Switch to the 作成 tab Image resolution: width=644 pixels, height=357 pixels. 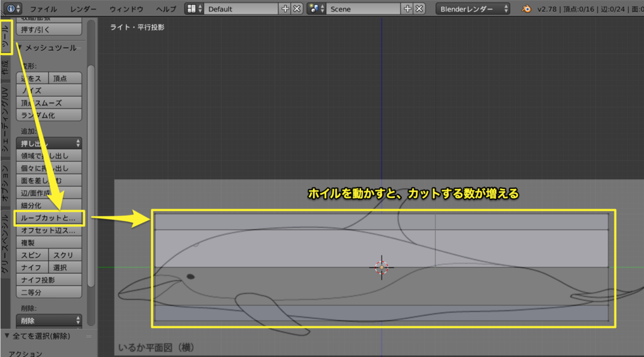pyautogui.click(x=5, y=67)
